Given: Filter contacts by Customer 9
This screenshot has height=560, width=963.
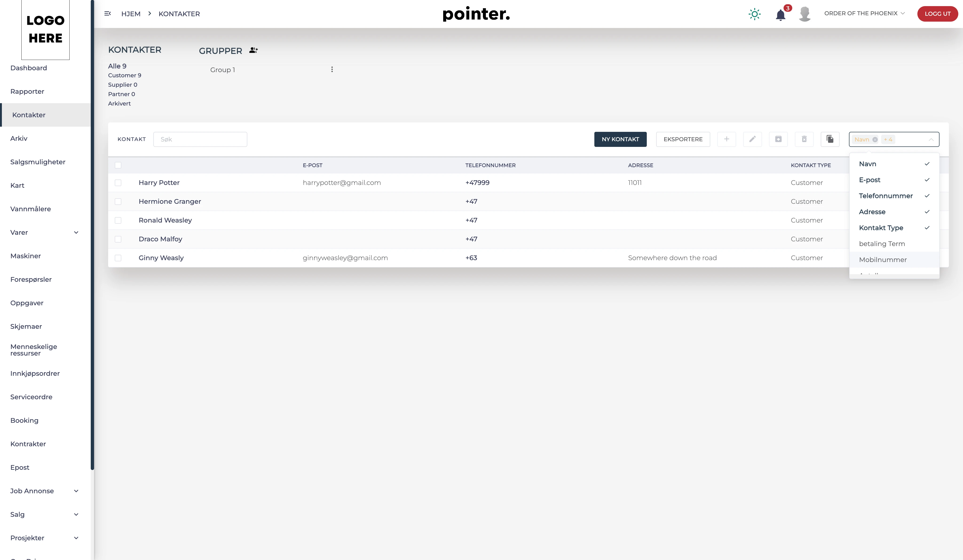Looking at the screenshot, I should [x=125, y=75].
